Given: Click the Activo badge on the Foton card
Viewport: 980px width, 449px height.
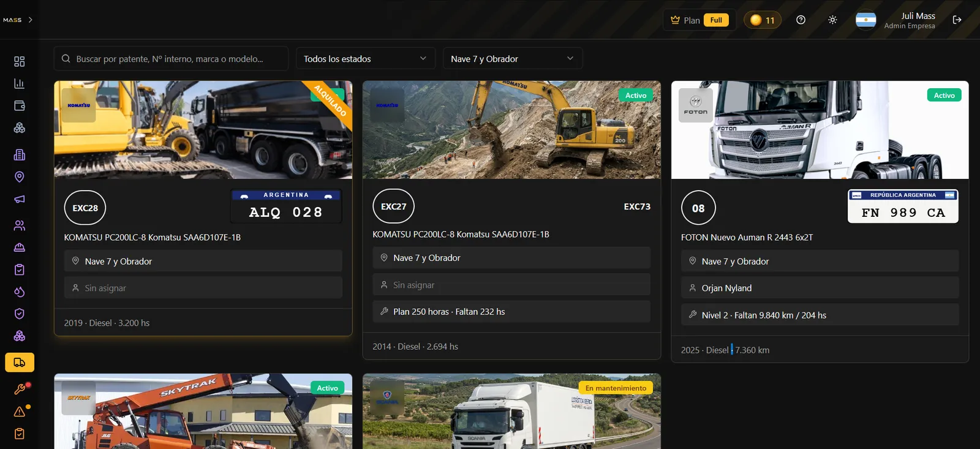Looking at the screenshot, I should point(944,96).
